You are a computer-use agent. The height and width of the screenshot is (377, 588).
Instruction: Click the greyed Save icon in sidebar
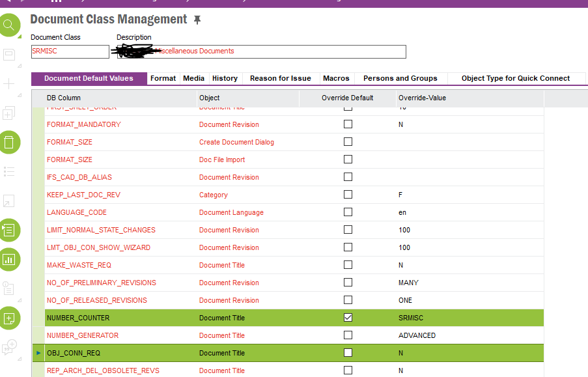(9, 55)
